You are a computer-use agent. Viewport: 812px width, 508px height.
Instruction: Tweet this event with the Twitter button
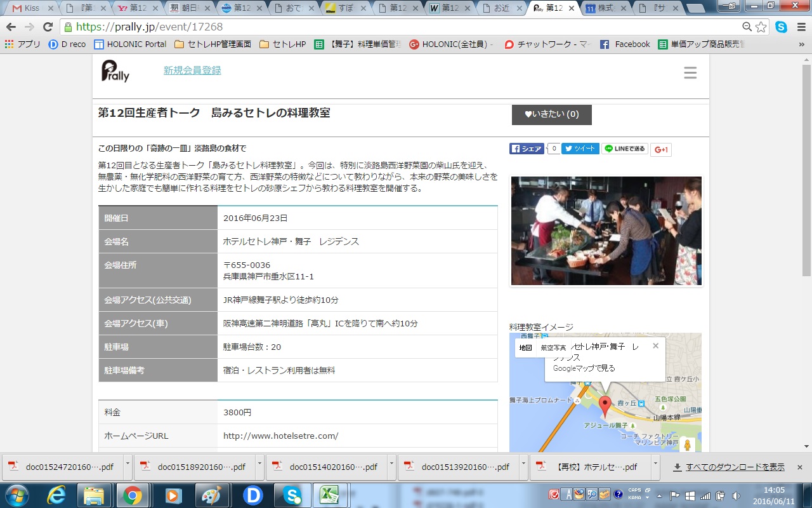pyautogui.click(x=580, y=149)
